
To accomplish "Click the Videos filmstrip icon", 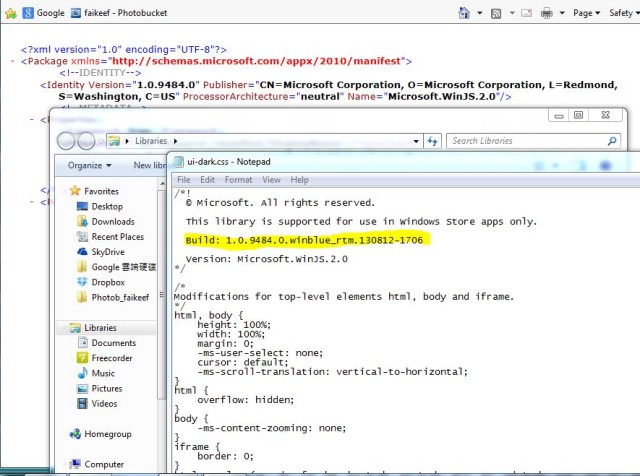I will pos(82,403).
